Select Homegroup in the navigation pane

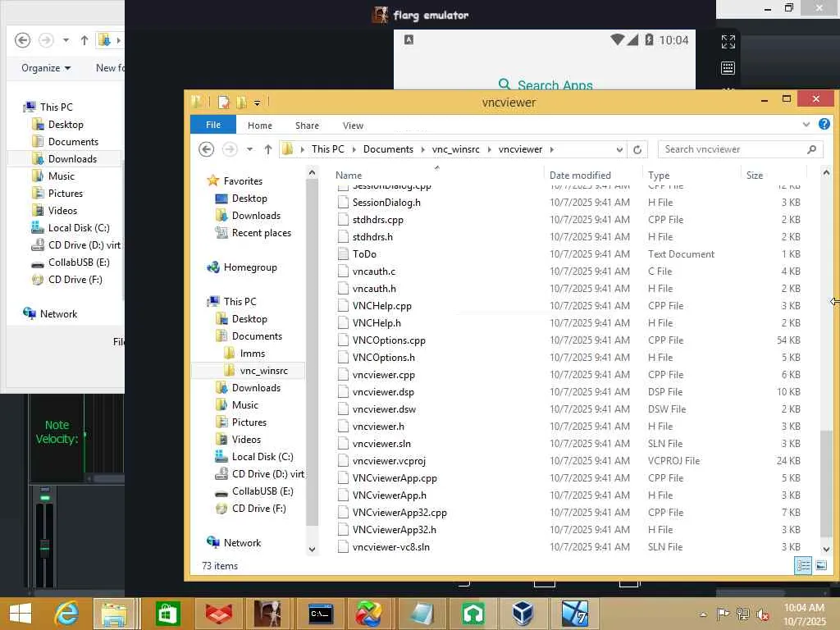click(x=250, y=267)
